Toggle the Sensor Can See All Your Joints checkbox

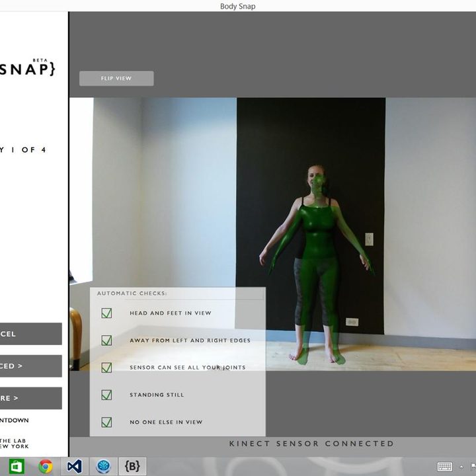click(106, 368)
